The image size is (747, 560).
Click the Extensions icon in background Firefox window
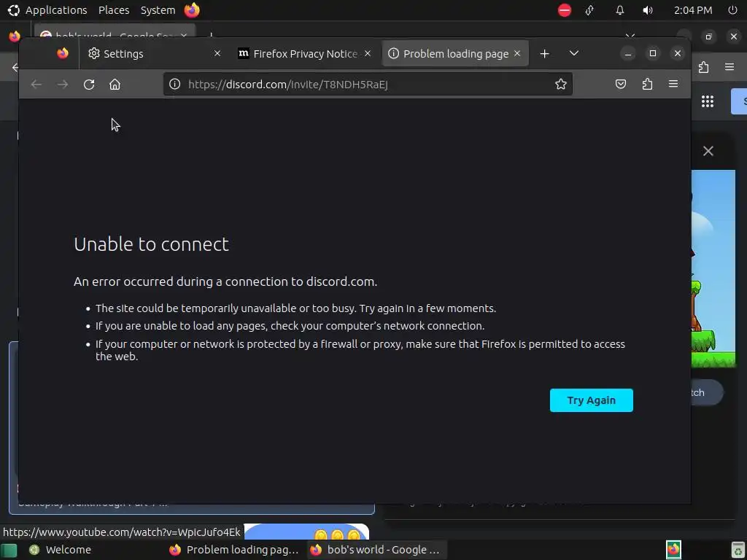click(704, 67)
